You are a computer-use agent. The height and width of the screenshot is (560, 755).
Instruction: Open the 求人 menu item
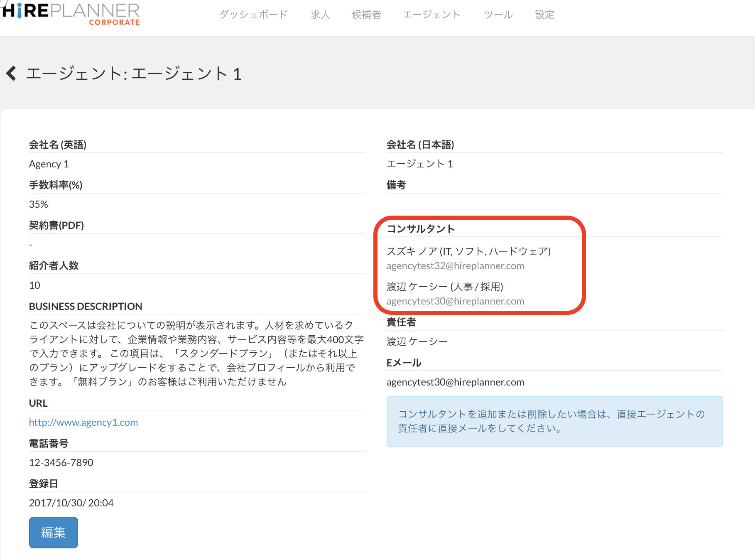[320, 15]
